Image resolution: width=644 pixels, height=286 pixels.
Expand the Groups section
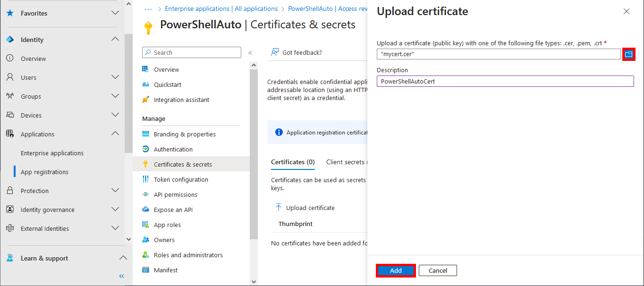(x=115, y=96)
